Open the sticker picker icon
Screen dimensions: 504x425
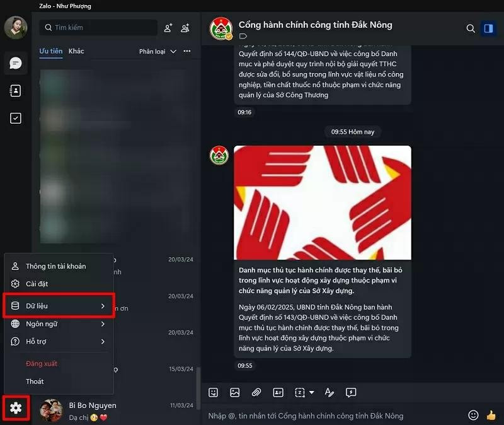pyautogui.click(x=213, y=392)
